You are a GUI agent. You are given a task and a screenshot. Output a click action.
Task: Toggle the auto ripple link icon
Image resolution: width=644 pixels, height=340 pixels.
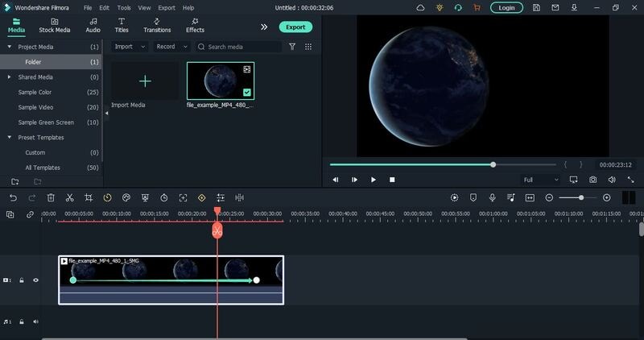[30, 214]
